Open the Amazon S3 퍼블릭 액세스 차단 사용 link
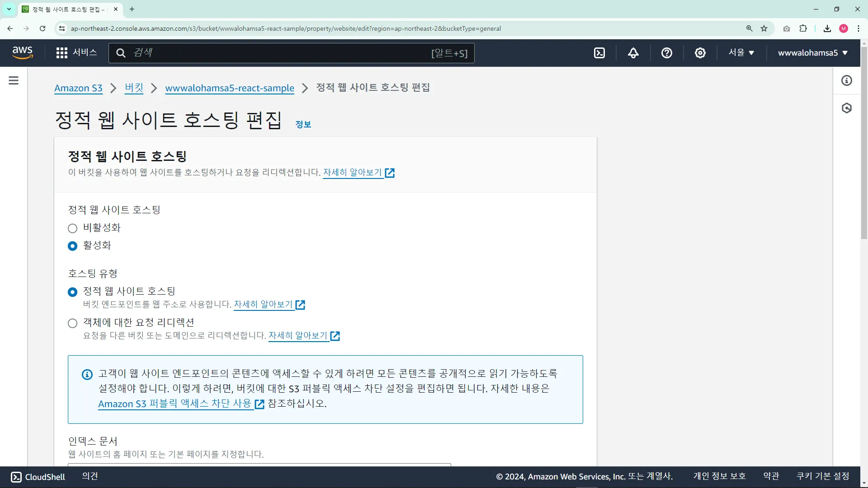The height and width of the screenshot is (488, 868). click(x=175, y=404)
